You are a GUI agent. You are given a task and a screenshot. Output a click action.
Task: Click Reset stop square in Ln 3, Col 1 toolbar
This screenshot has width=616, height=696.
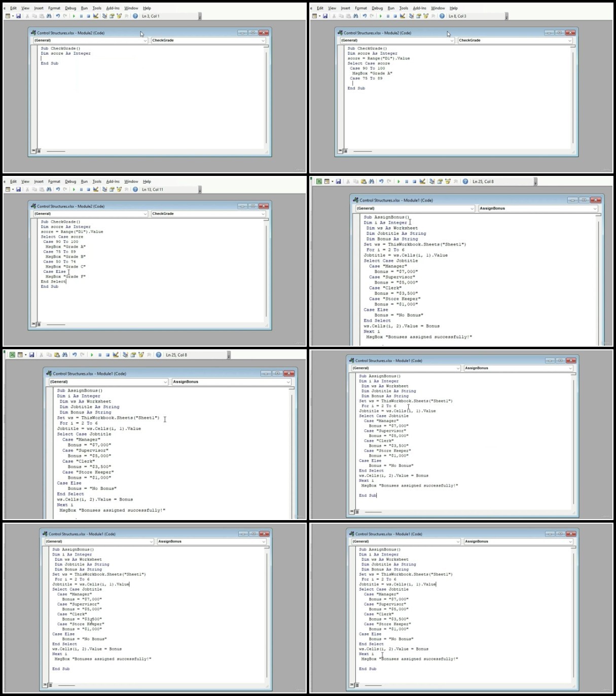(x=88, y=16)
